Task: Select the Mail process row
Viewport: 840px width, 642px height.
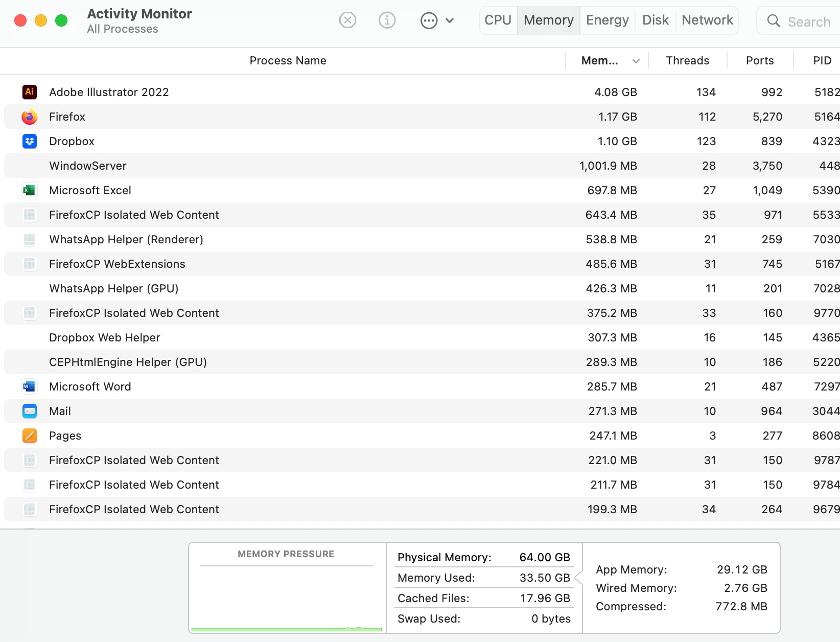Action: (x=422, y=411)
